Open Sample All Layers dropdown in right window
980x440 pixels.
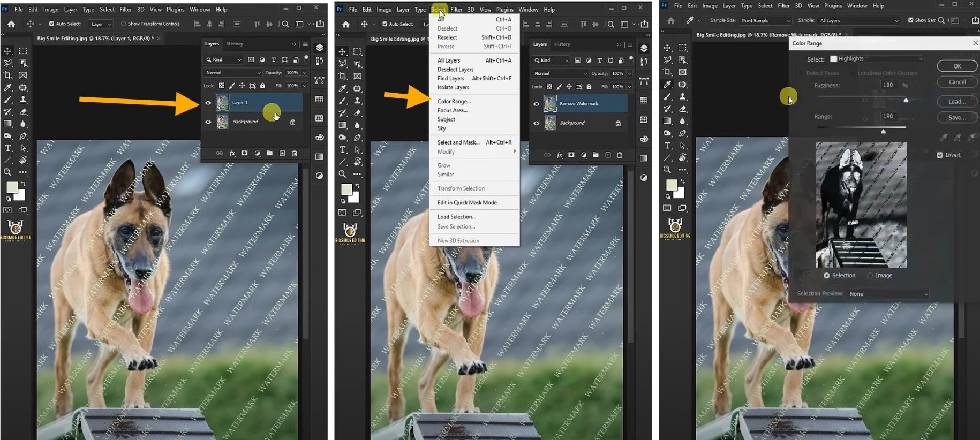[858, 20]
